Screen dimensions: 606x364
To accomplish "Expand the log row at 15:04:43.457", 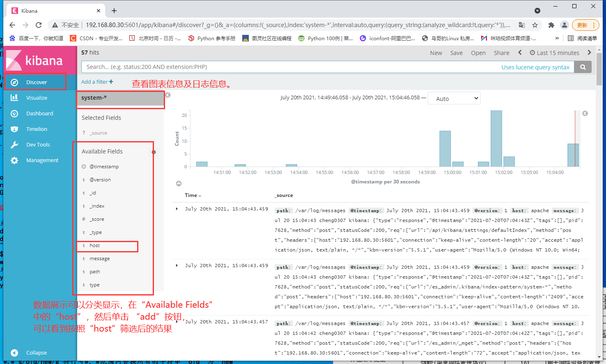I will 177,322.
